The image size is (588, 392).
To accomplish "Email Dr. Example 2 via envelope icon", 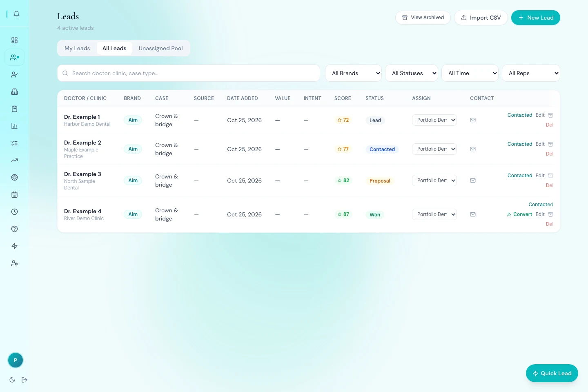I will (x=473, y=149).
